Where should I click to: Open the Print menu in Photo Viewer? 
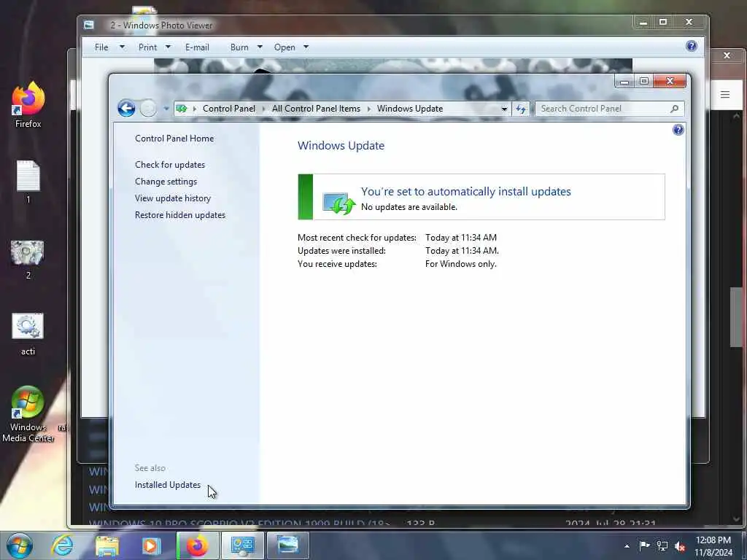(x=147, y=47)
